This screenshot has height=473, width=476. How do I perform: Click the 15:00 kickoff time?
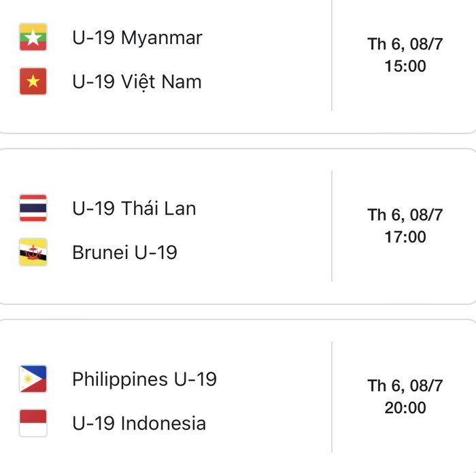[x=405, y=66]
